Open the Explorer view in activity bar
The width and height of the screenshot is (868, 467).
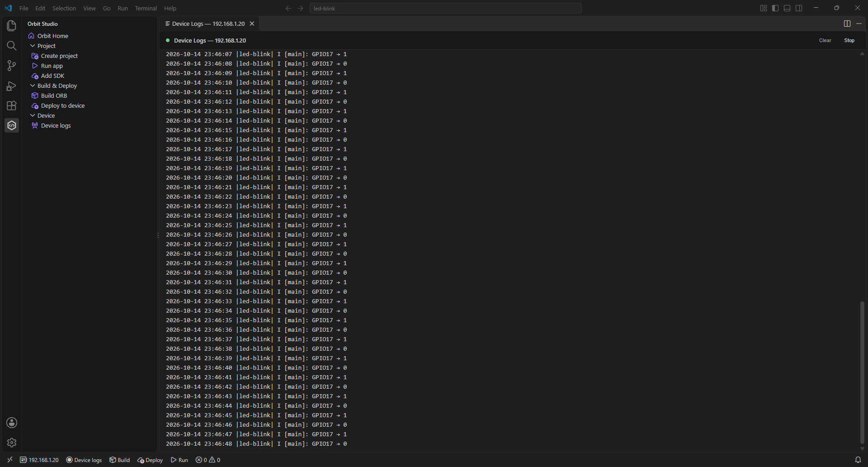pyautogui.click(x=12, y=26)
